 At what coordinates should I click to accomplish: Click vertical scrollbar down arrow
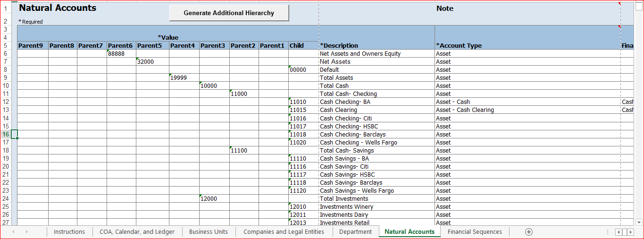pos(639,222)
